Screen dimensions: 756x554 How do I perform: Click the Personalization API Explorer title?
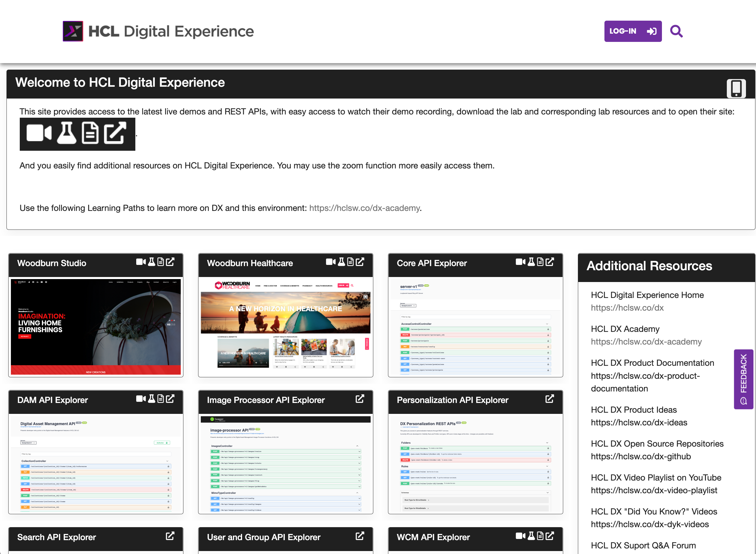(452, 400)
